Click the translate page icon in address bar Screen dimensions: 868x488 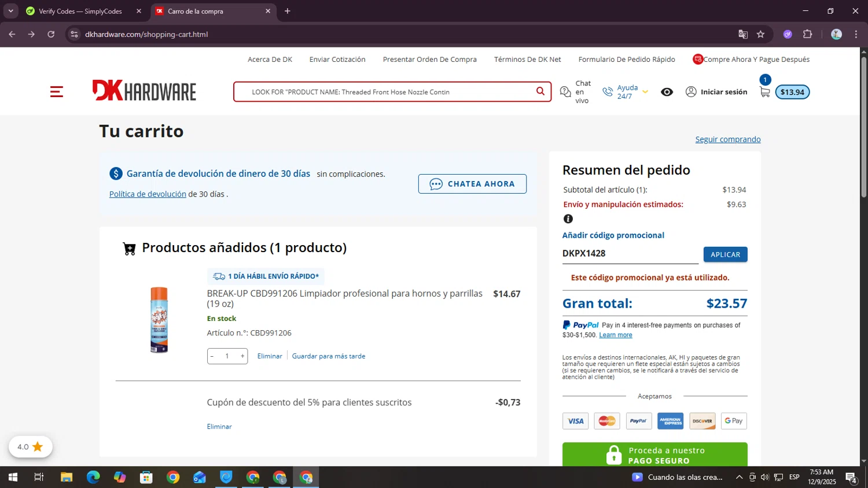743,34
